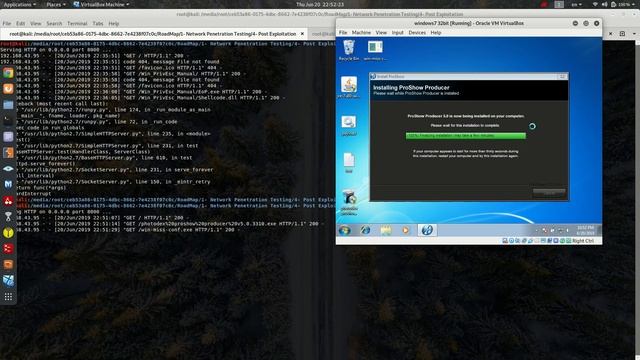Click the Kali top bar volume icon
Screen dimensions: 640x360
click(x=604, y=4)
